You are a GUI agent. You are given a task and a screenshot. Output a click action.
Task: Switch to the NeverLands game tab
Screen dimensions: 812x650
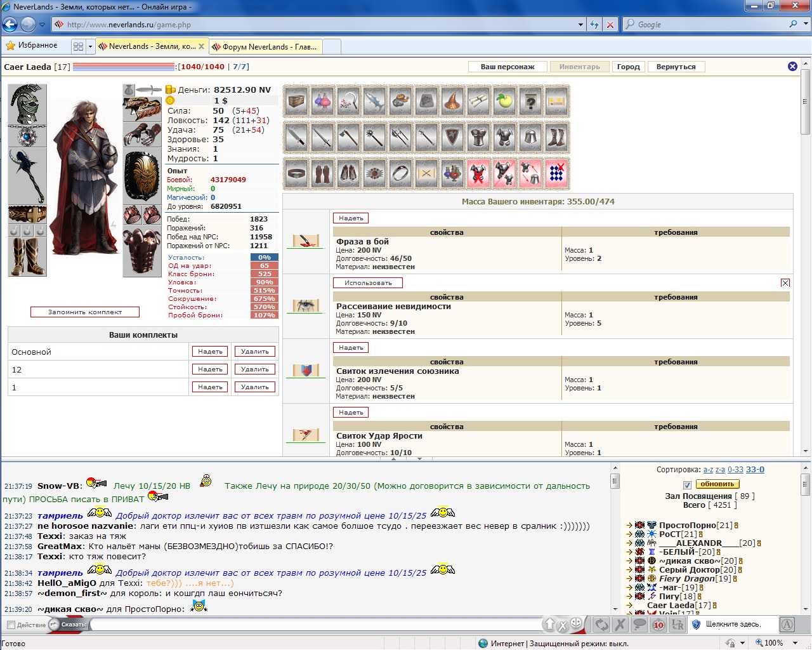[151, 46]
